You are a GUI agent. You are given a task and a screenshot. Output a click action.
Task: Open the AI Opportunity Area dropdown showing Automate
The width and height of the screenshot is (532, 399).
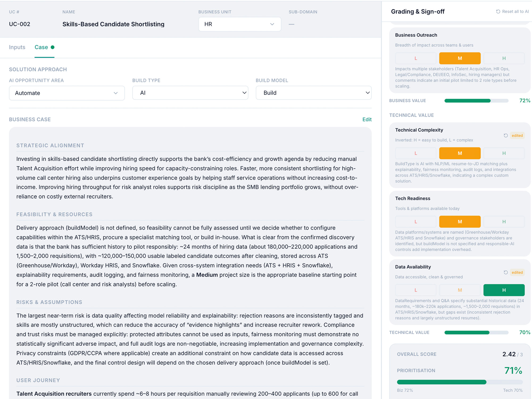pos(66,93)
